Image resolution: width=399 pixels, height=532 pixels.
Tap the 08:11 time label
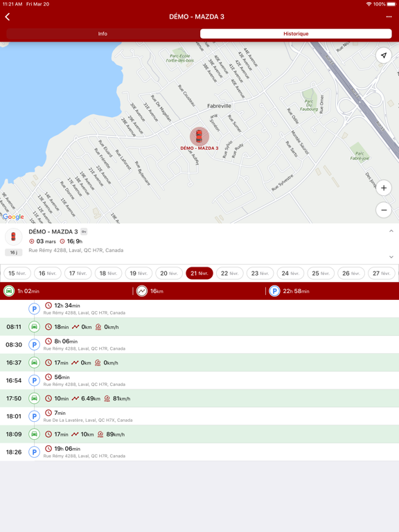click(x=14, y=327)
